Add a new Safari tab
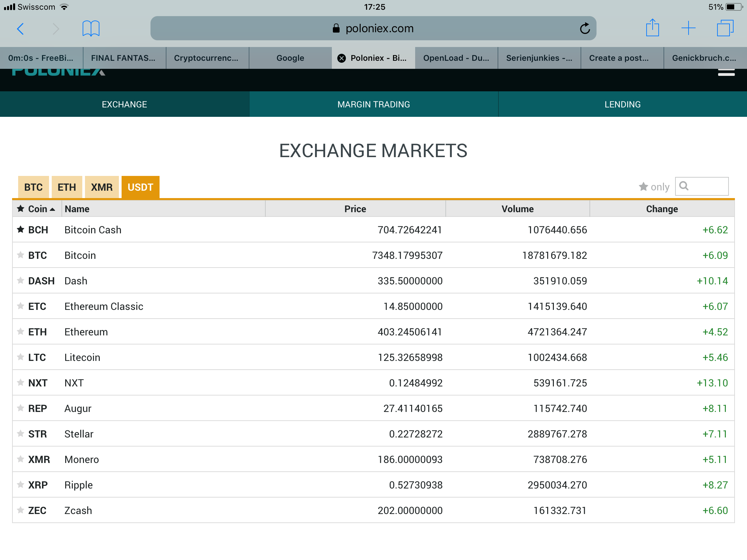Viewport: 747px width, 560px height. click(x=688, y=28)
